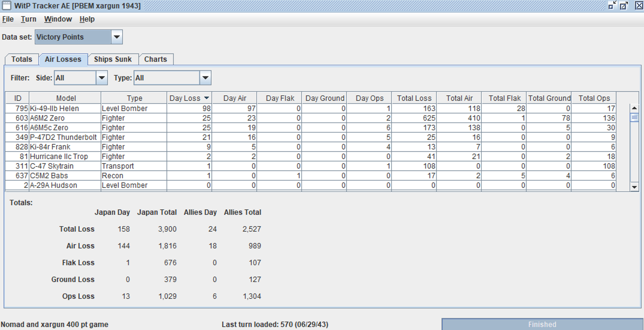The height and width of the screenshot is (330, 644).
Task: Open the Type filter dropdown
Action: point(206,77)
